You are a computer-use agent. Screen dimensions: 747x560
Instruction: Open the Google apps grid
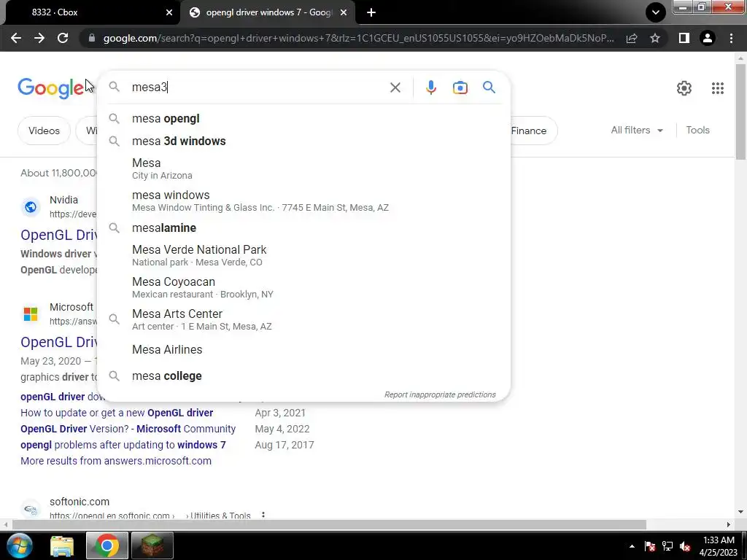718,88
